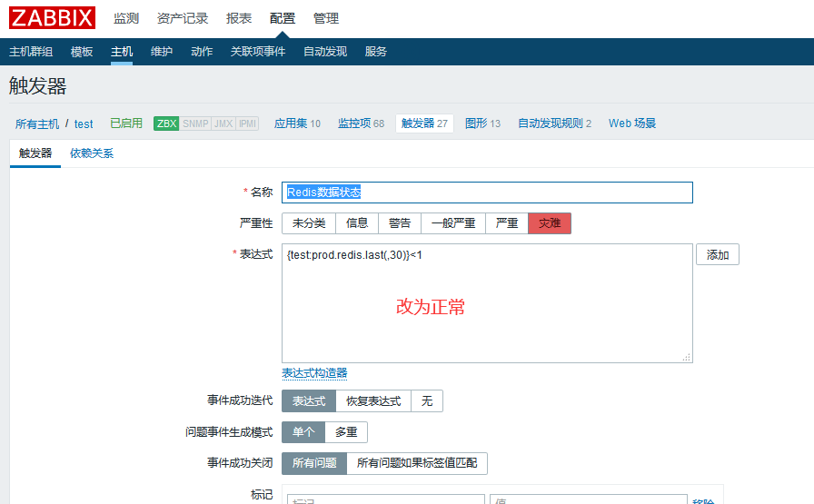Switch to the 依赖关系 tab
Image resolution: width=814 pixels, height=504 pixels.
click(92, 153)
